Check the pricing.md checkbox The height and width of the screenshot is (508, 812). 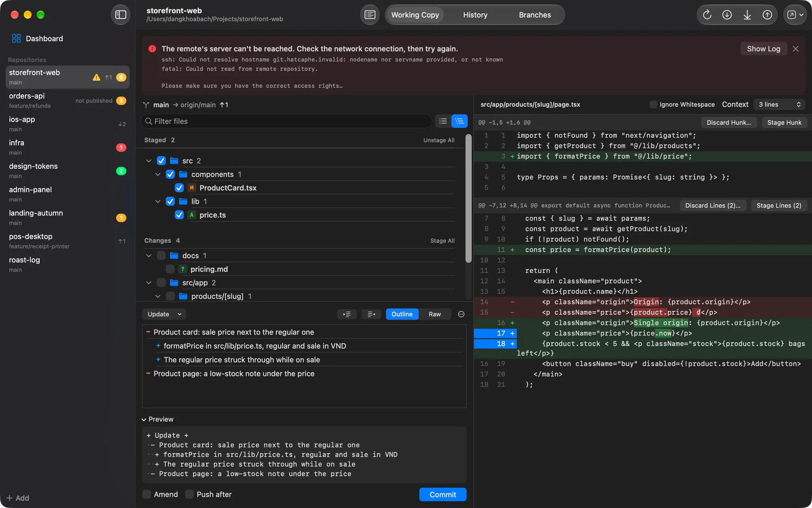pyautogui.click(x=170, y=269)
